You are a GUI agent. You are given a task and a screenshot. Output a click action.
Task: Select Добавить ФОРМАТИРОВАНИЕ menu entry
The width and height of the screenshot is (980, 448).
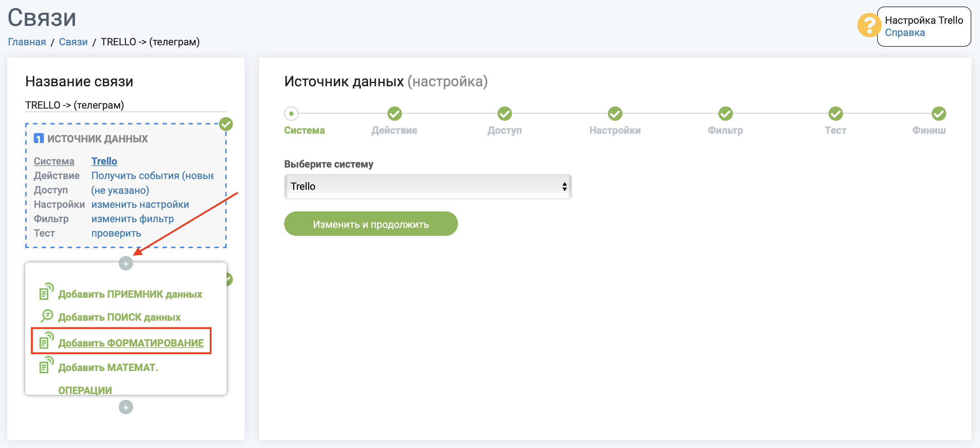coord(131,343)
